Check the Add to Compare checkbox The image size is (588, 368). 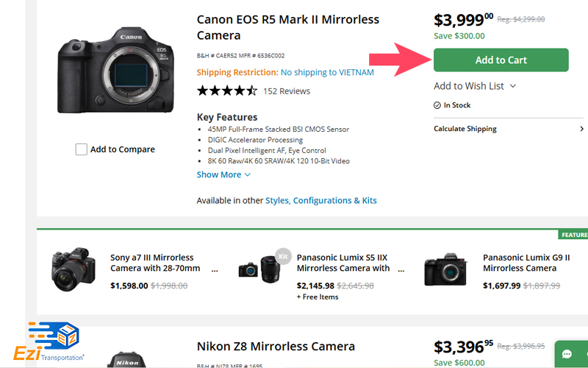point(82,149)
